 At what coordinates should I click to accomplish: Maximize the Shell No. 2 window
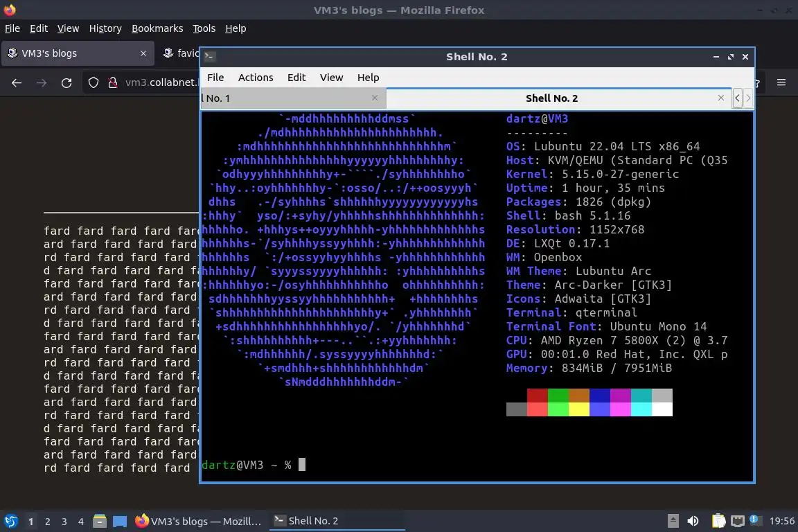[x=731, y=57]
